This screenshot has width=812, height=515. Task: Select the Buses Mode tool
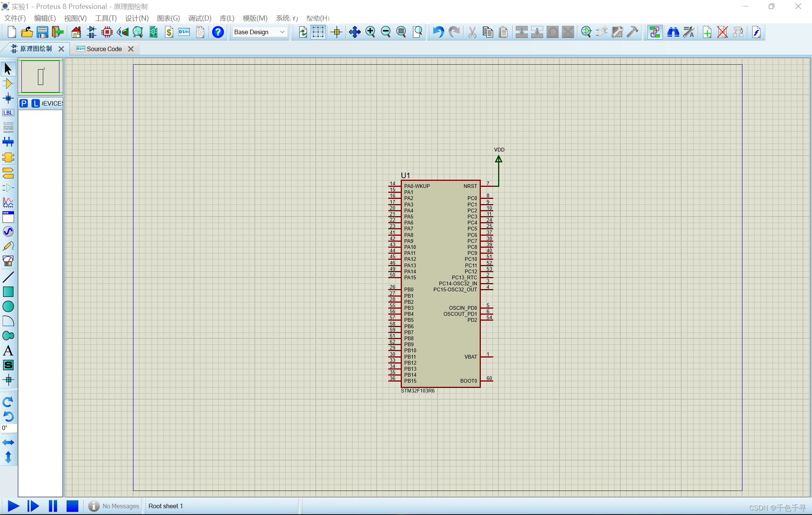point(8,142)
